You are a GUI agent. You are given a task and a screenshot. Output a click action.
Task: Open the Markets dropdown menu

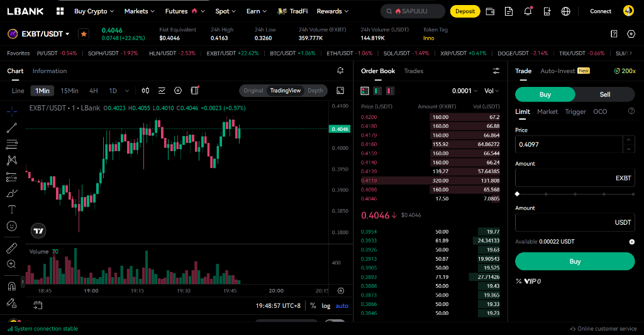pos(140,11)
